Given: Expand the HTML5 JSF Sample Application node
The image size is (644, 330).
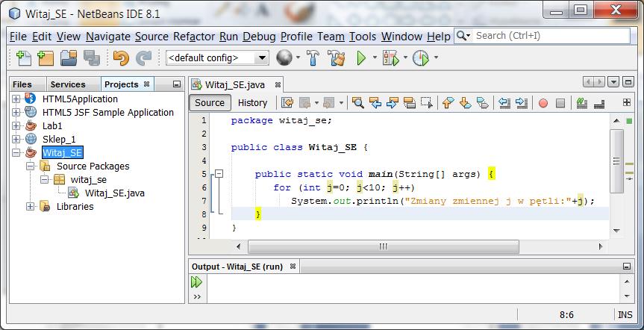Looking at the screenshot, I should coord(16,112).
